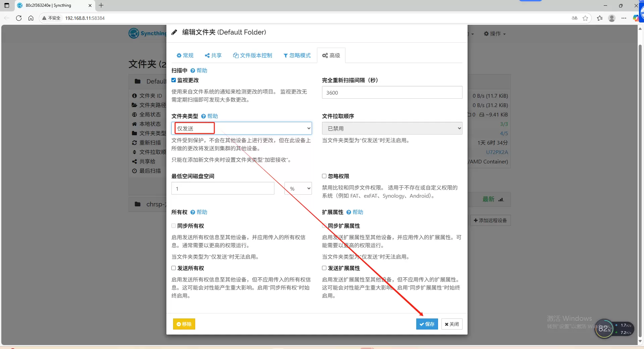
Task: Open the help icon next to 扫描中
Action: tap(193, 70)
